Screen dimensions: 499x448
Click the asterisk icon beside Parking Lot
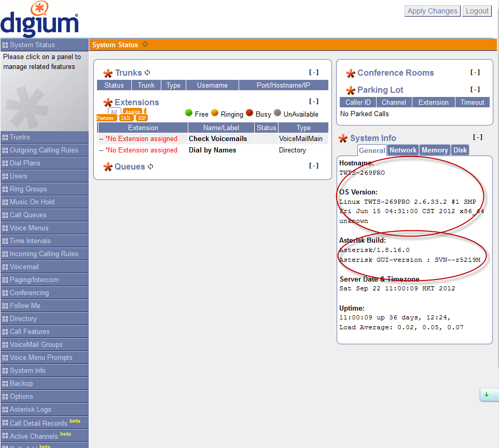[350, 90]
